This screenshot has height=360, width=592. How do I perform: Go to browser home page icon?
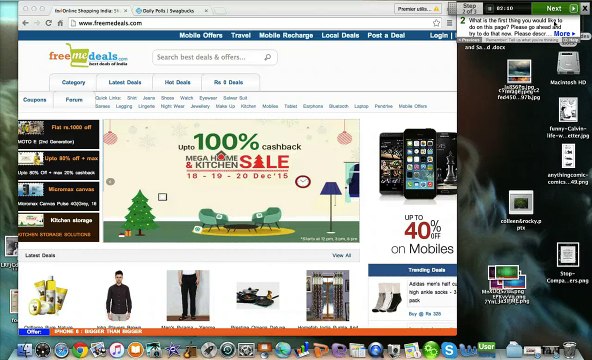click(x=60, y=23)
